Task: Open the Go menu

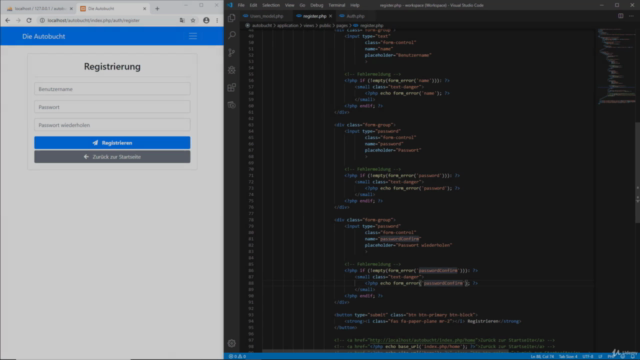Action: coord(302,5)
